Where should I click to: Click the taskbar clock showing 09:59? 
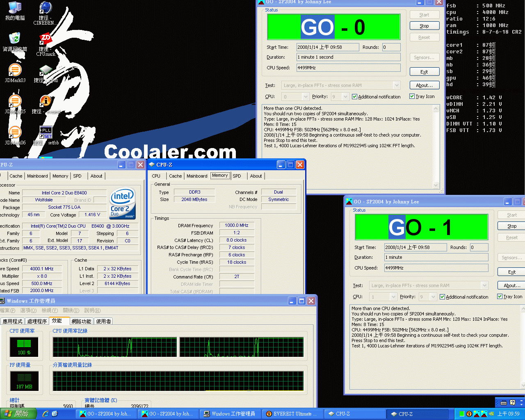(x=508, y=414)
